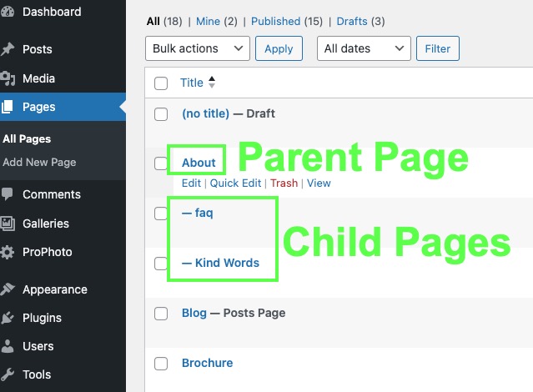533x392 pixels.
Task: Filter by Mine pages
Action: [208, 22]
